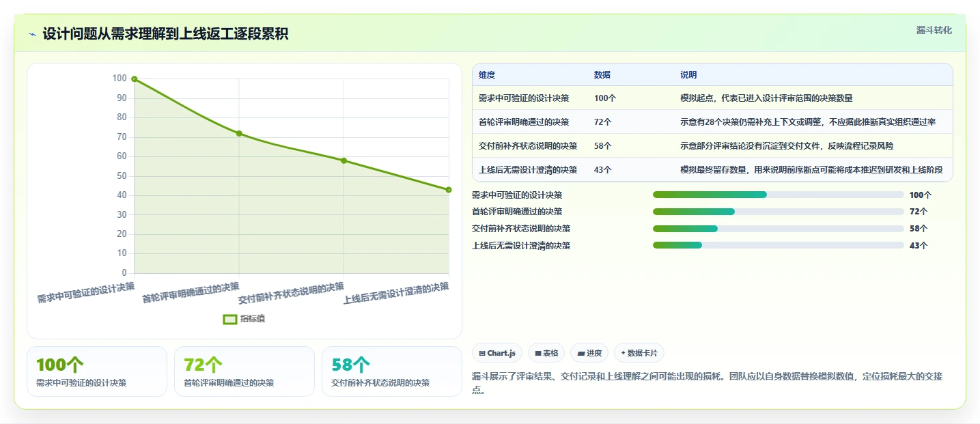The width and height of the screenshot is (980, 424).
Task: Click the 表格 chip label
Action: [550, 353]
